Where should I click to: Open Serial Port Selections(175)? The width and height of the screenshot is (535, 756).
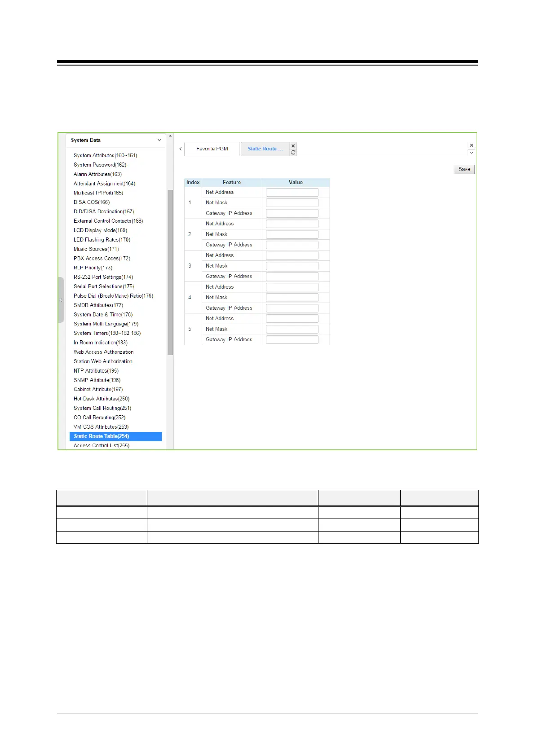(104, 286)
